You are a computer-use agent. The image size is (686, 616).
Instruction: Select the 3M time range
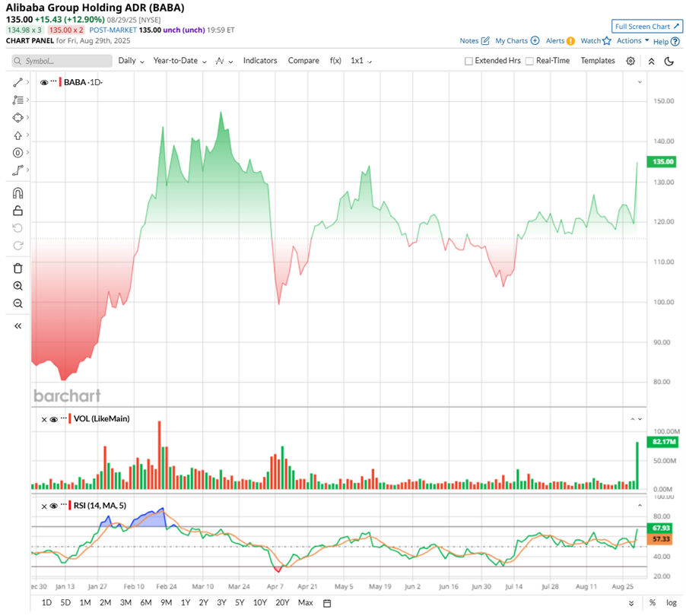125,603
